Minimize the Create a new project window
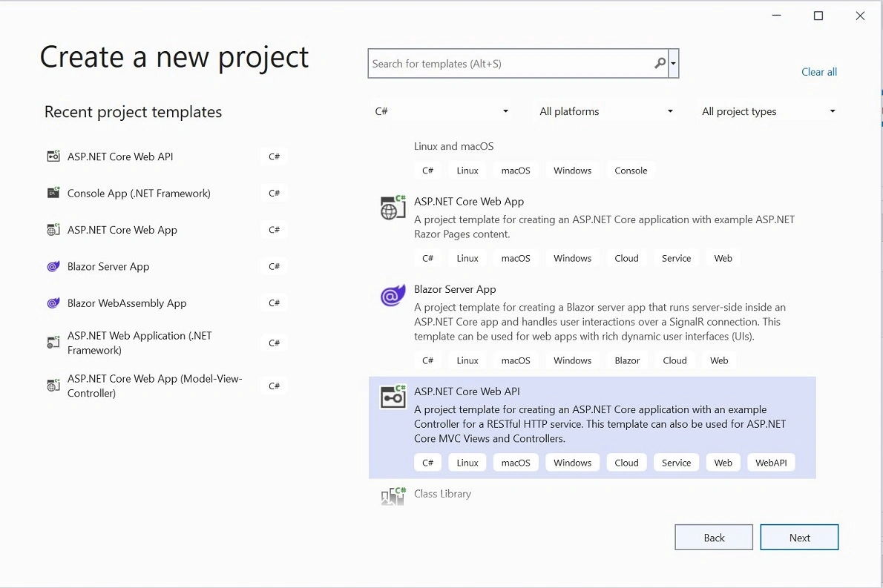 click(x=777, y=16)
